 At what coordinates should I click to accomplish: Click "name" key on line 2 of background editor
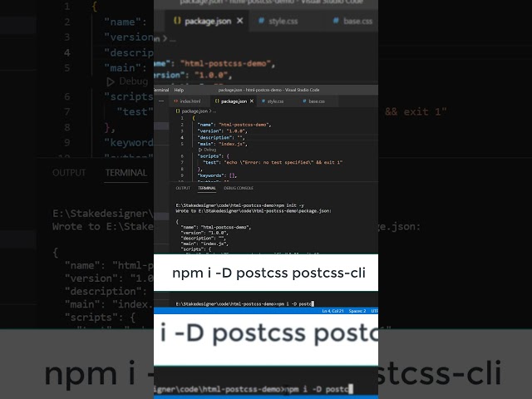tap(125, 22)
